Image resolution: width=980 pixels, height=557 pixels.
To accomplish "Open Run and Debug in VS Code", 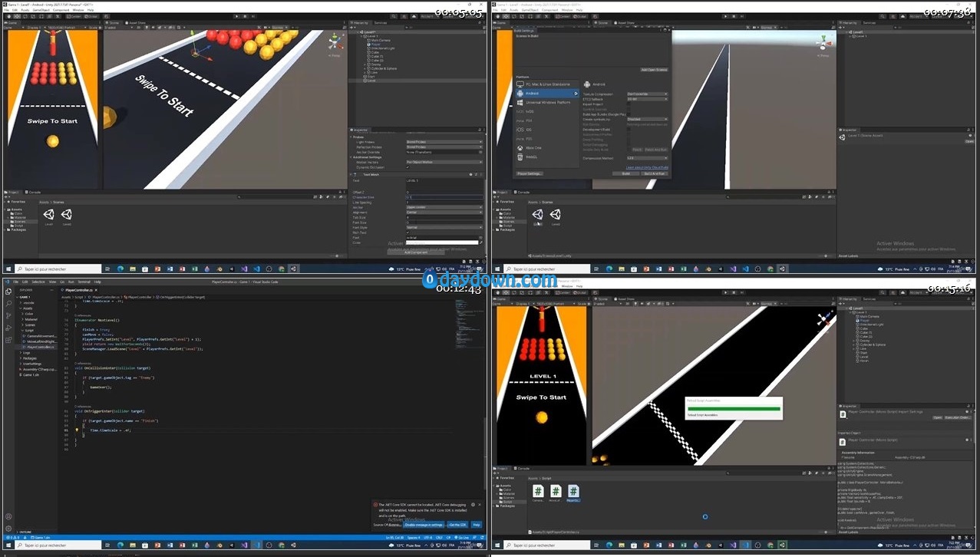I will click(x=8, y=328).
